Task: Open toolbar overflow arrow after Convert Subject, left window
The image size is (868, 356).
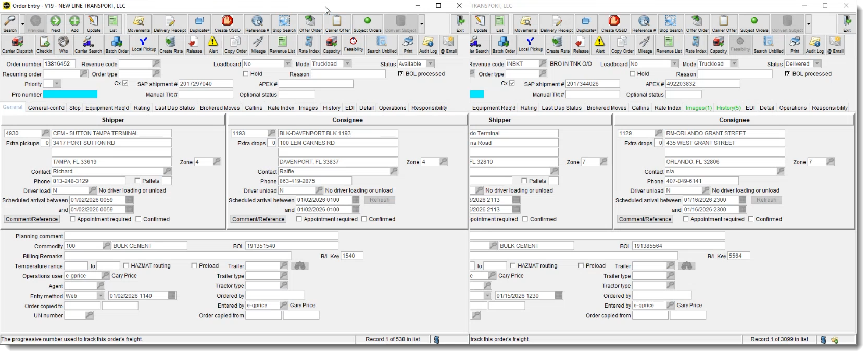Action: pyautogui.click(x=421, y=24)
